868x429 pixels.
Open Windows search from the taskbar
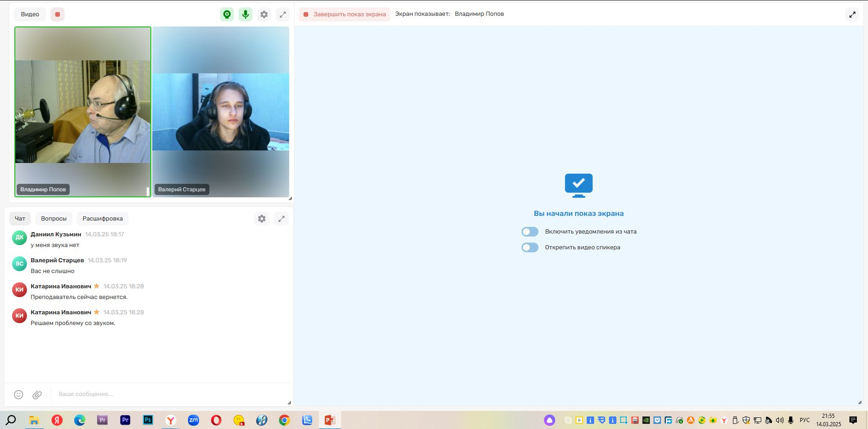(x=11, y=420)
